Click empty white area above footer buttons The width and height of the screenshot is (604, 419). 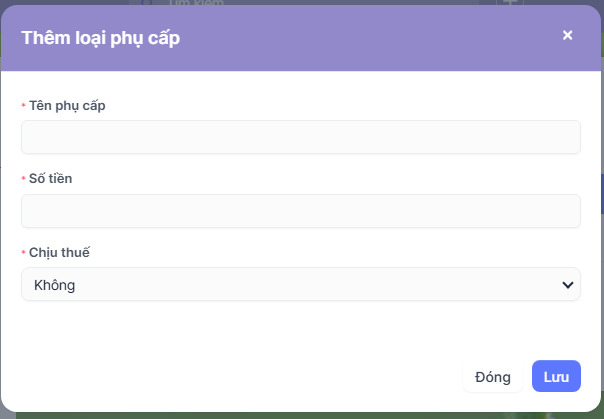coord(300,330)
